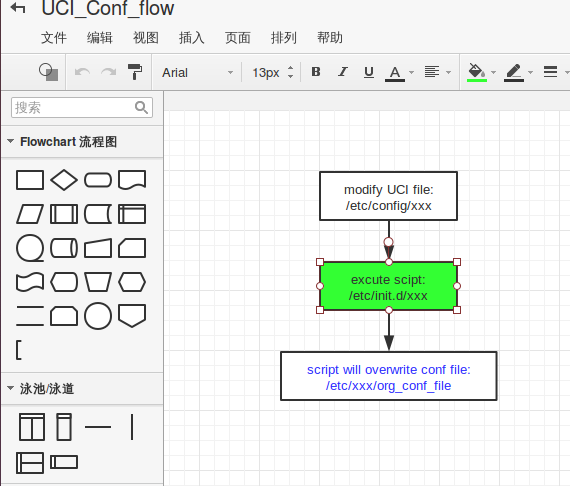
Task: Click the text alignment icon
Action: (x=432, y=72)
